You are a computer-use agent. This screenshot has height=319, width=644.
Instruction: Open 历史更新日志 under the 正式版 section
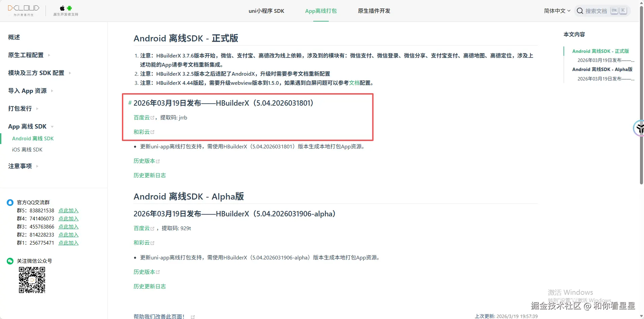pos(150,176)
